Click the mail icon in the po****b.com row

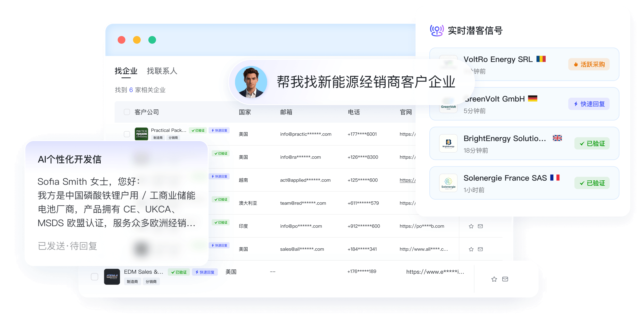tap(480, 226)
